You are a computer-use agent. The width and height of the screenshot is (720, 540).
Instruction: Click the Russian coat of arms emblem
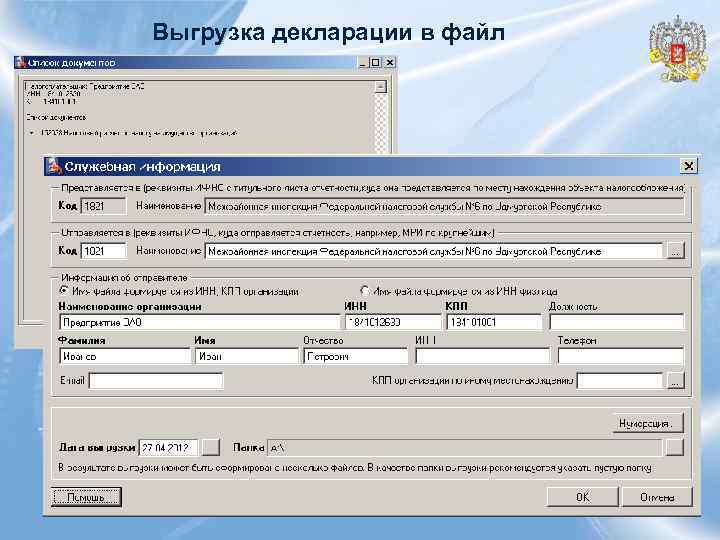[x=678, y=49]
